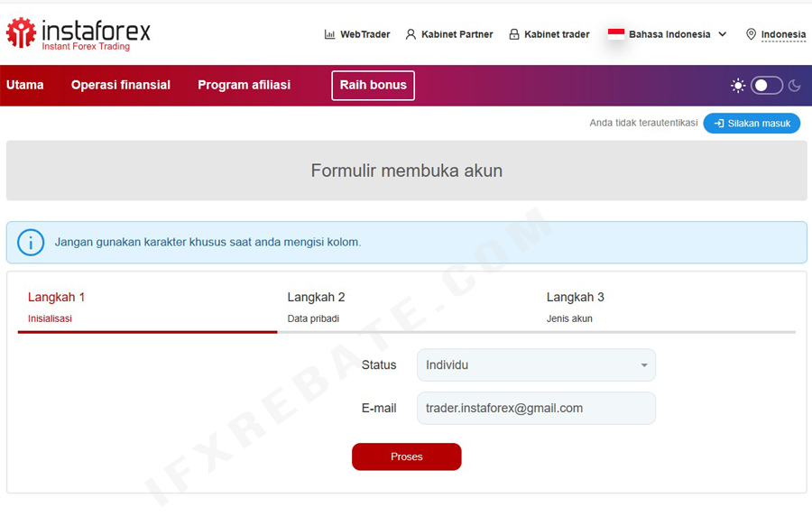
Task: Click the Formulir membuka akun heading
Action: point(407,170)
